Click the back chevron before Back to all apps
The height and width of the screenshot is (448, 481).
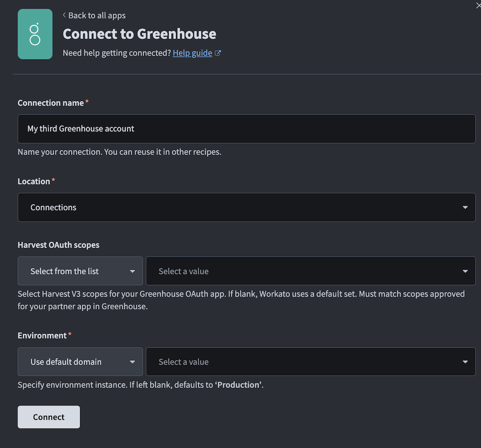tap(64, 15)
